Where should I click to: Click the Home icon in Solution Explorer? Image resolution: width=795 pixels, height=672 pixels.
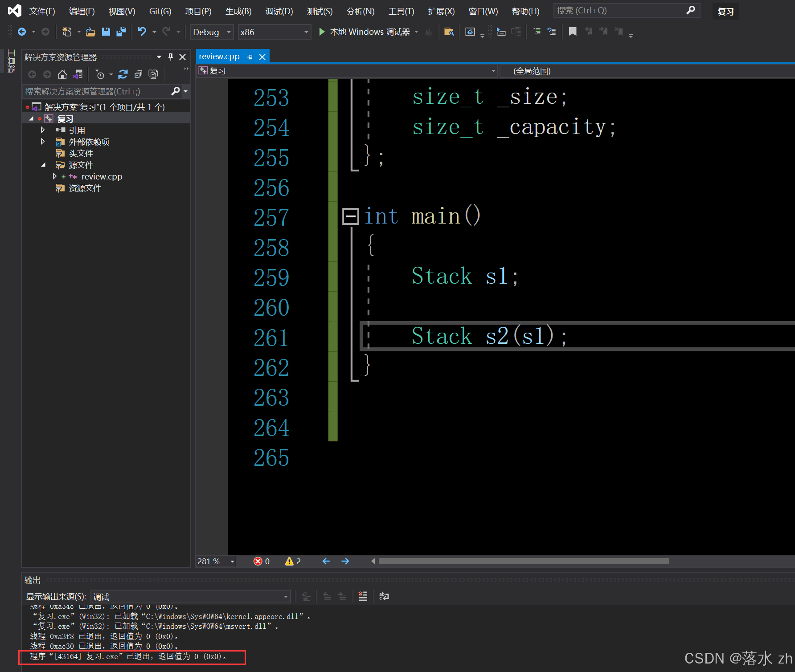(62, 74)
